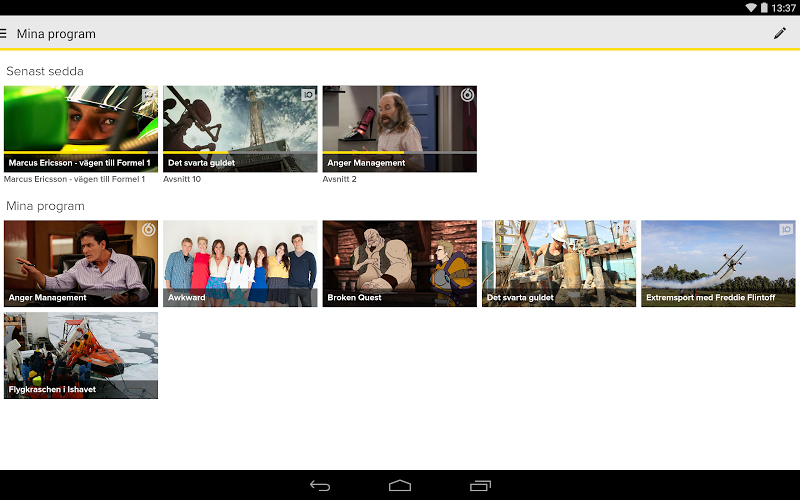This screenshot has height=500, width=800.
Task: Tap channel 6 logo on recent Anger Management
Action: pos(466,95)
